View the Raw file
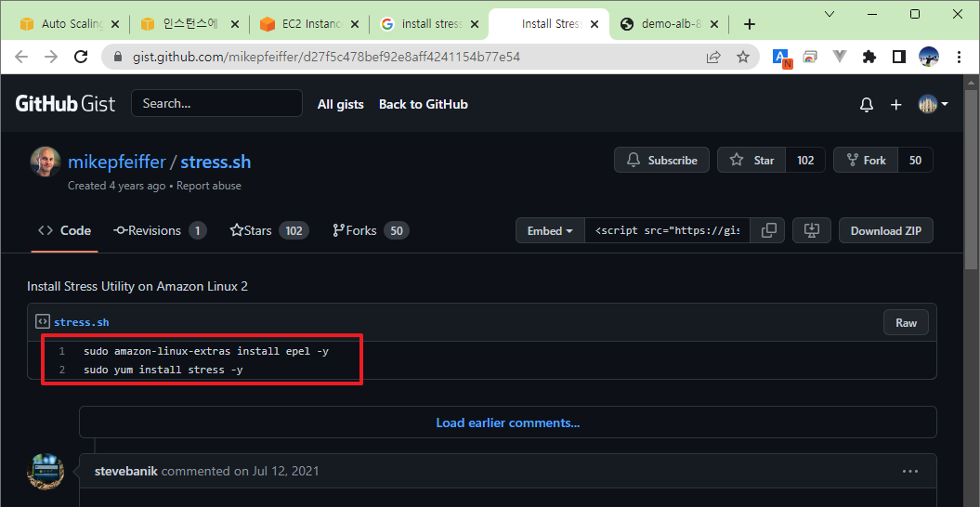Screen dimensions: 980x507 [x=906, y=322]
